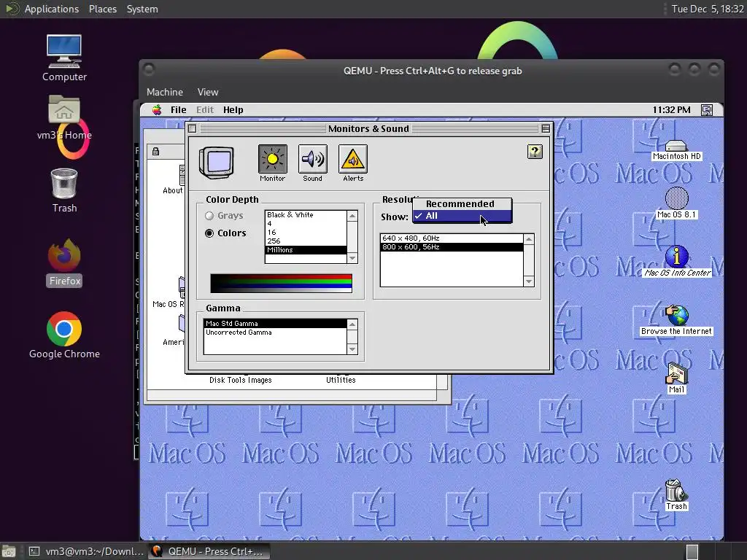Select the Monitor panel button
The height and width of the screenshot is (560, 747).
[273, 159]
